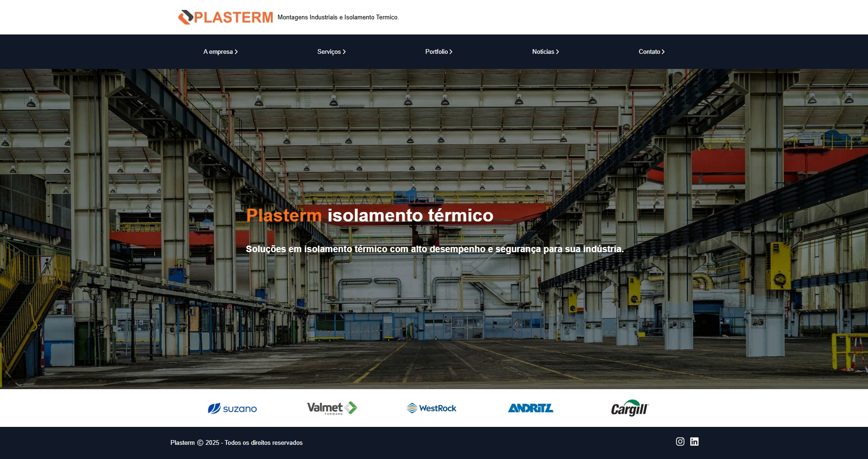Image resolution: width=868 pixels, height=459 pixels.
Task: Click the WestRock client logo
Action: click(x=431, y=408)
